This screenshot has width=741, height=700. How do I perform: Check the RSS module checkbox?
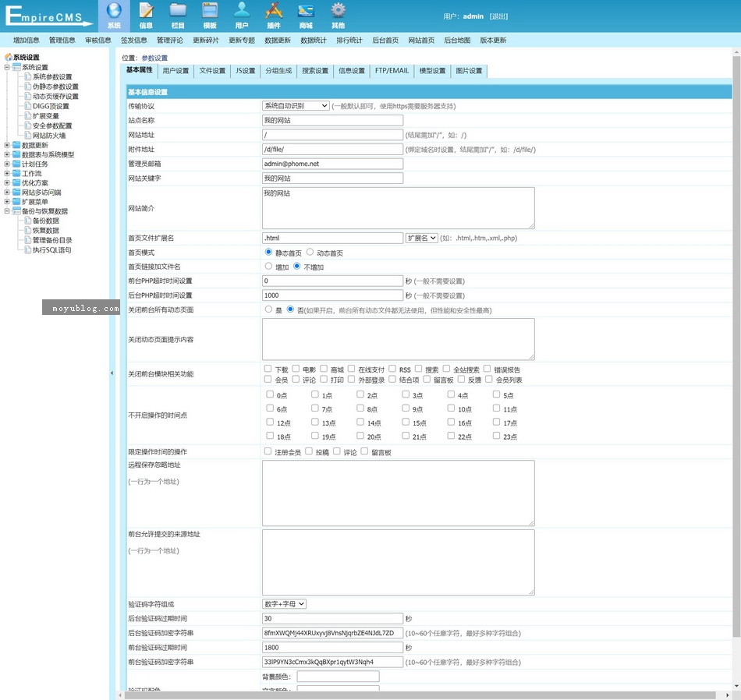(x=392, y=369)
